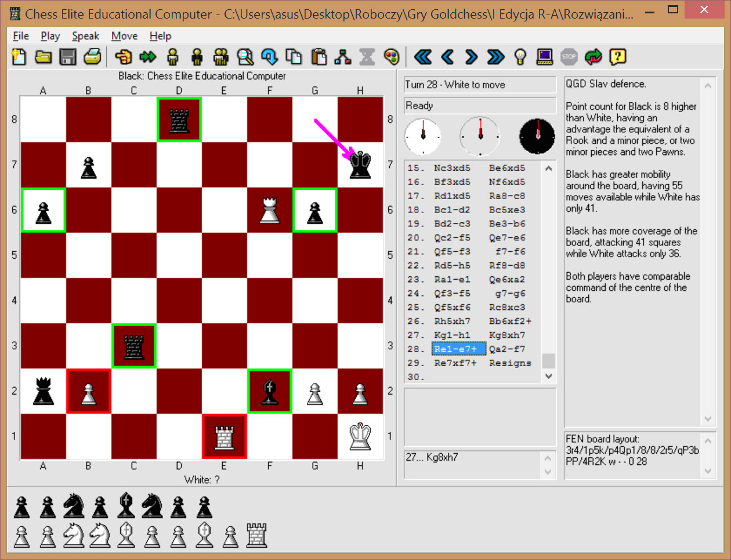Click the Resigns entry in move list

pos(510,363)
